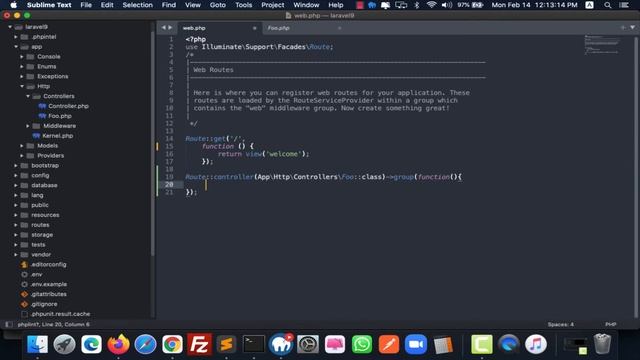Open .phpunit.result.cache file
The width and height of the screenshot is (640, 360).
60,314
